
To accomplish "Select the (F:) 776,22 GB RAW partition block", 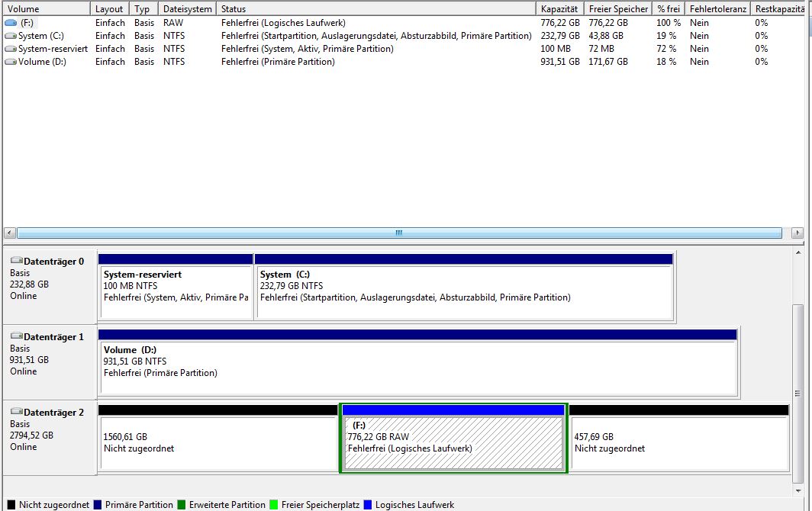I will point(453,438).
